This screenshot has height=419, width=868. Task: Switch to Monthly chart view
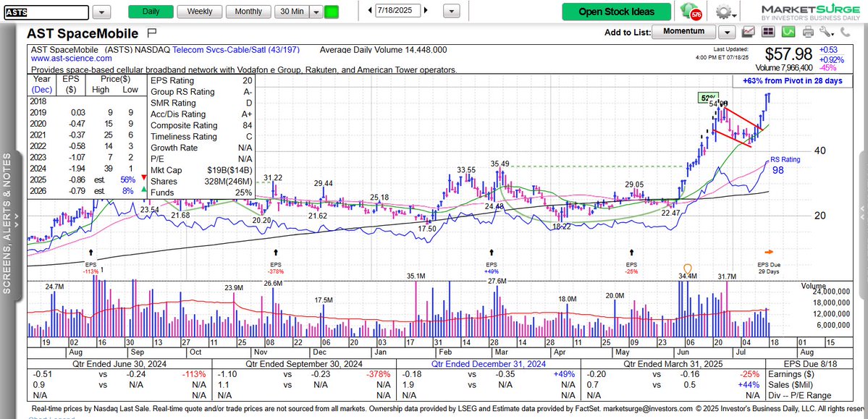click(249, 12)
